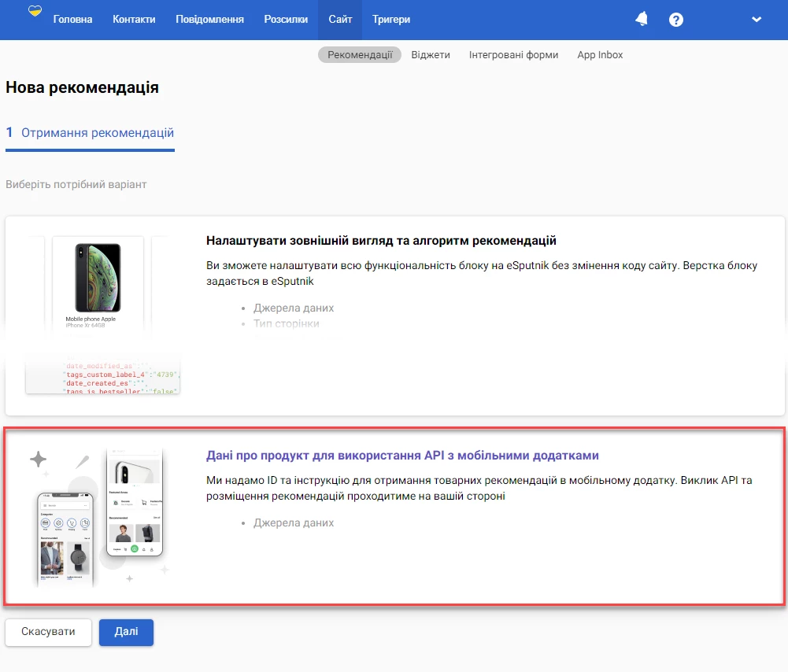The height and width of the screenshot is (672, 788).
Task: Open the Контакти menu item
Action: [x=134, y=19]
